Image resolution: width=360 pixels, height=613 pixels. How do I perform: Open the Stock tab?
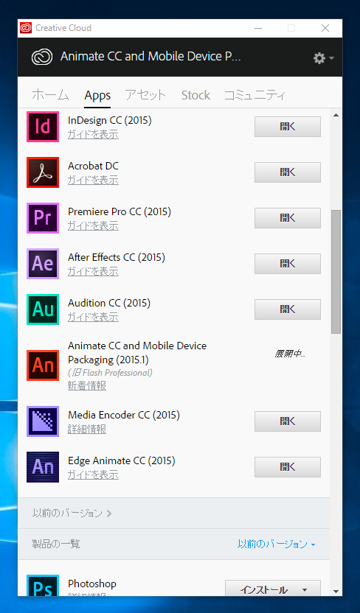195,95
